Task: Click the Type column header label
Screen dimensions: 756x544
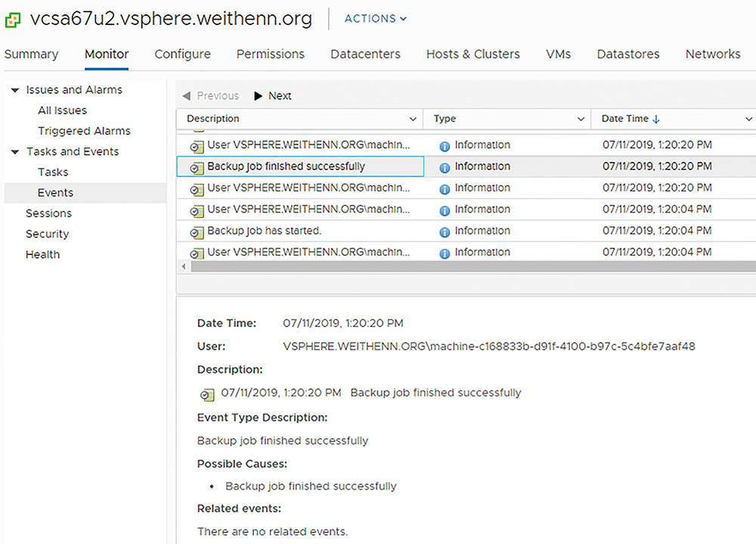Action: [445, 119]
